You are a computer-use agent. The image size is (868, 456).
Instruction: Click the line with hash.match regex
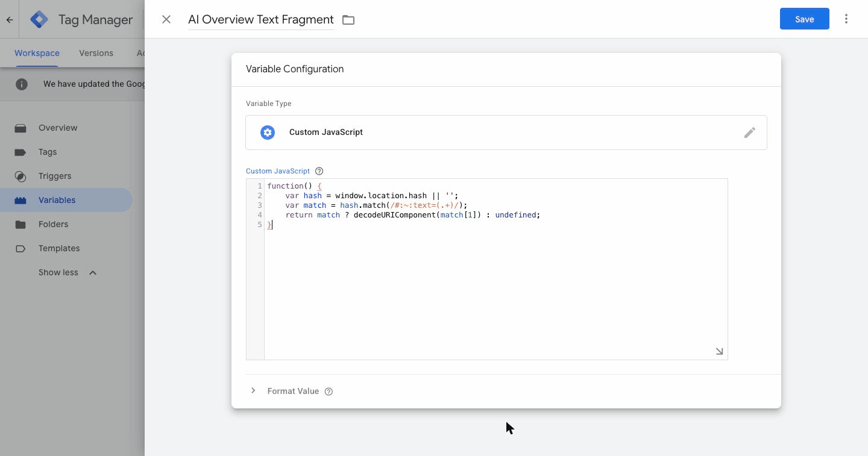coord(376,205)
